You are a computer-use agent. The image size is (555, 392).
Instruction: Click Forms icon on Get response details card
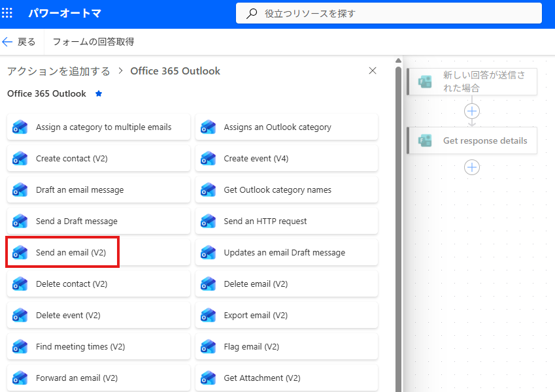point(425,140)
